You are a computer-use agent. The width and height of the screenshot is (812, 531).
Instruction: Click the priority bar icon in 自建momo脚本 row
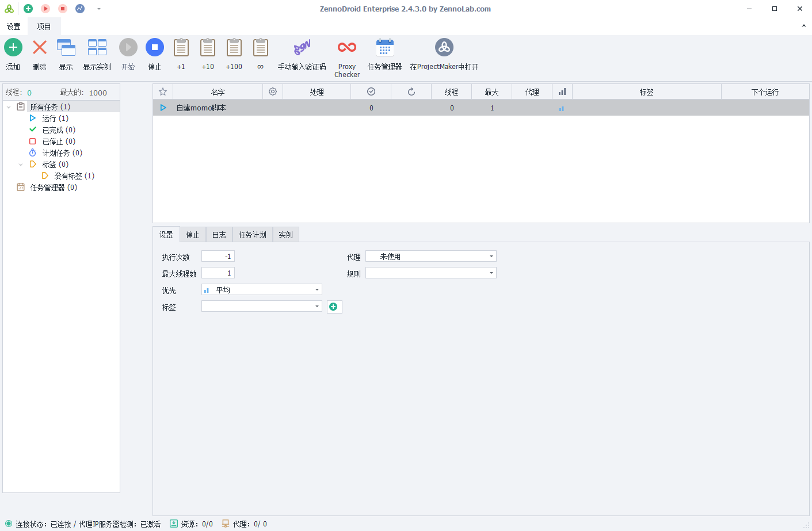(562, 108)
